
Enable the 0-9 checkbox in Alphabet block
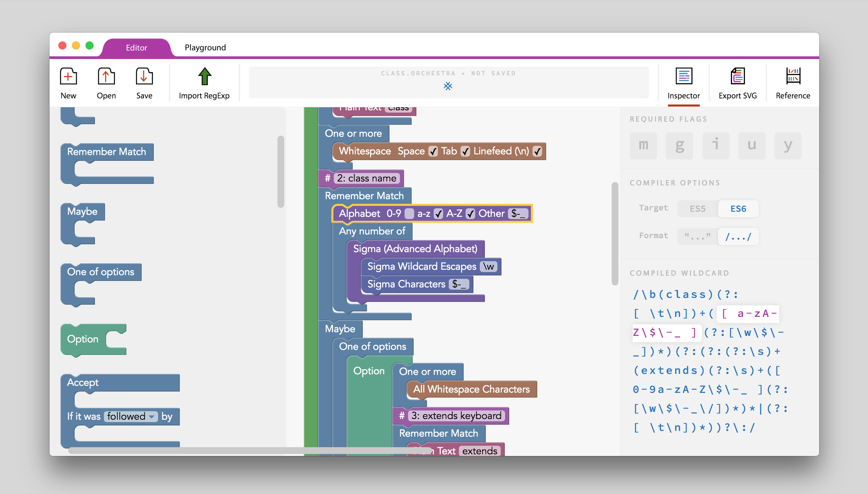pyautogui.click(x=409, y=214)
